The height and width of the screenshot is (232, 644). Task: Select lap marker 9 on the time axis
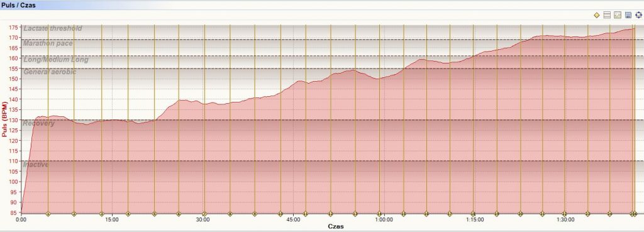pos(255,214)
